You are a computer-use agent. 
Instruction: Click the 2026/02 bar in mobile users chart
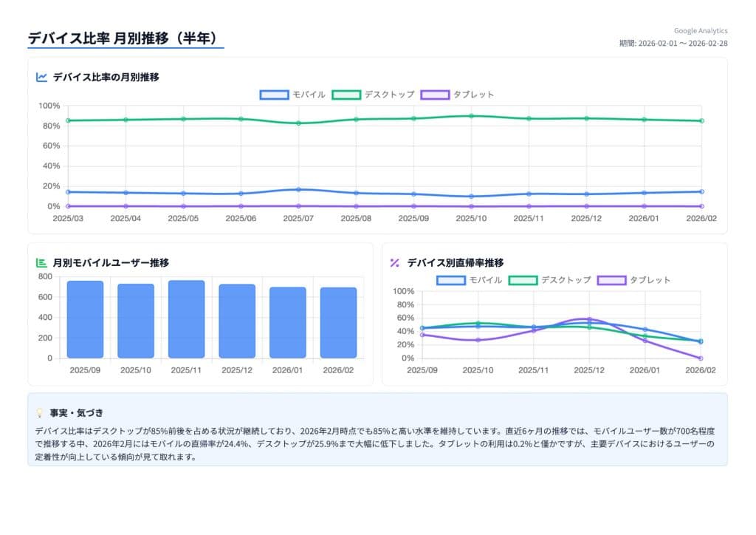(x=338, y=323)
